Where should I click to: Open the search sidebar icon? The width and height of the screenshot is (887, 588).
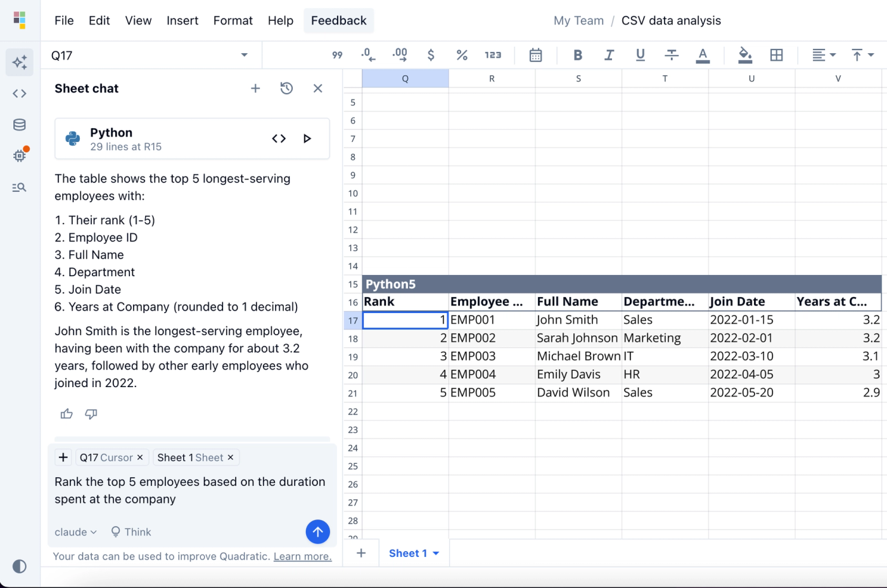click(20, 188)
